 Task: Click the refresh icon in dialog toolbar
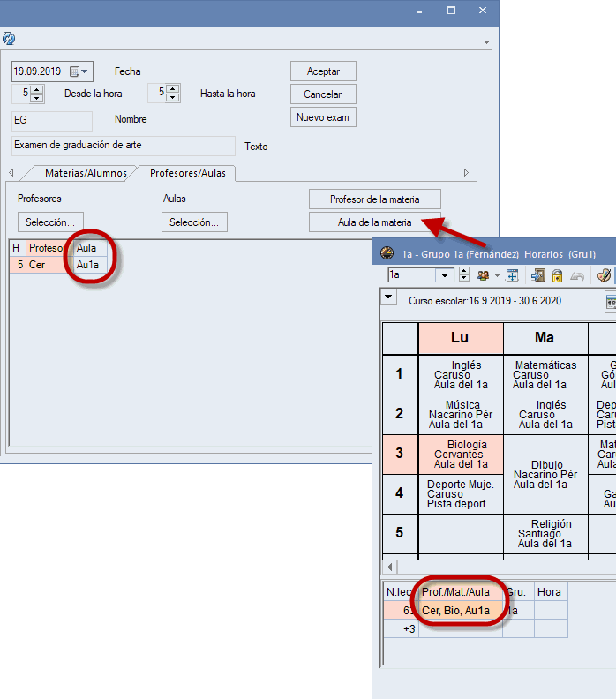point(9,39)
